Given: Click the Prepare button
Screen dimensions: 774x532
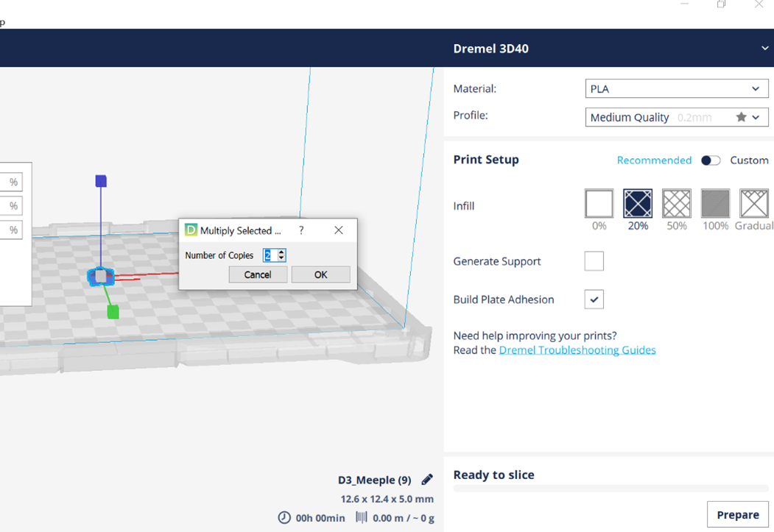Looking at the screenshot, I should click(x=737, y=514).
